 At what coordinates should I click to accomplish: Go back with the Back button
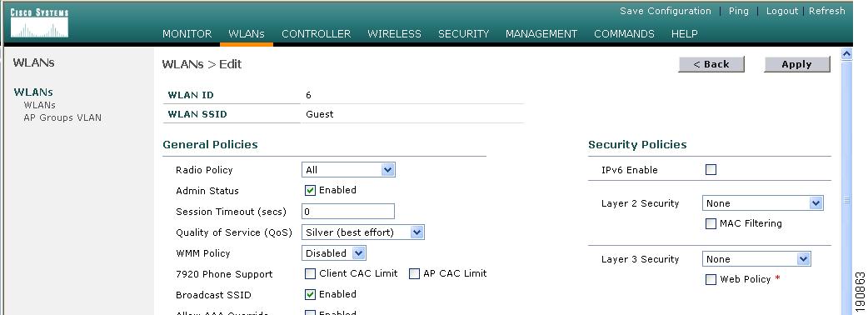coord(711,64)
